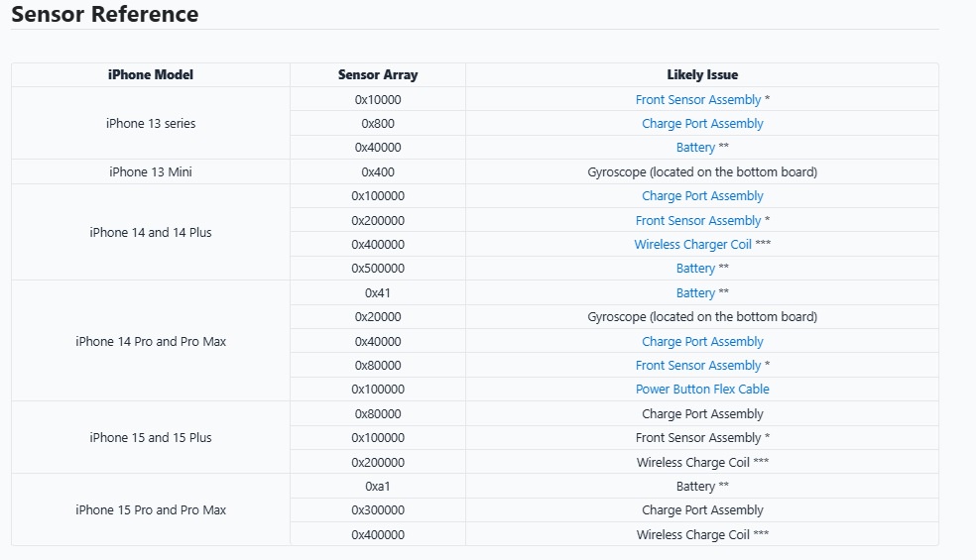Follow Front Sensor Assembly link for iPhone 14 Pro

click(x=697, y=366)
